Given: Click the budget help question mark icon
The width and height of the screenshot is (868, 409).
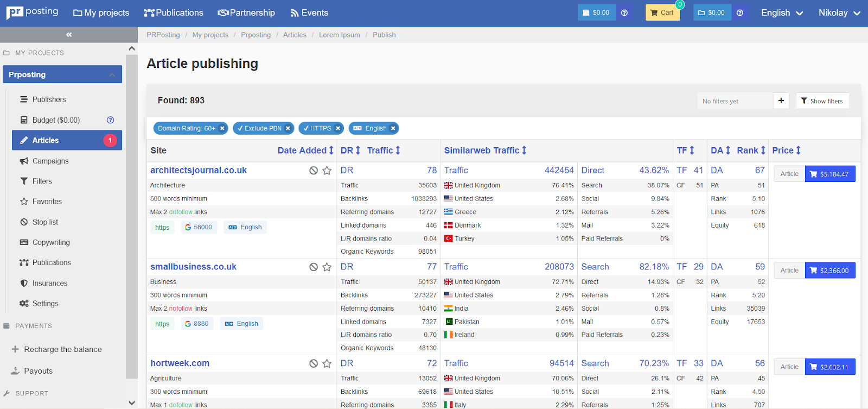Looking at the screenshot, I should click(x=110, y=120).
